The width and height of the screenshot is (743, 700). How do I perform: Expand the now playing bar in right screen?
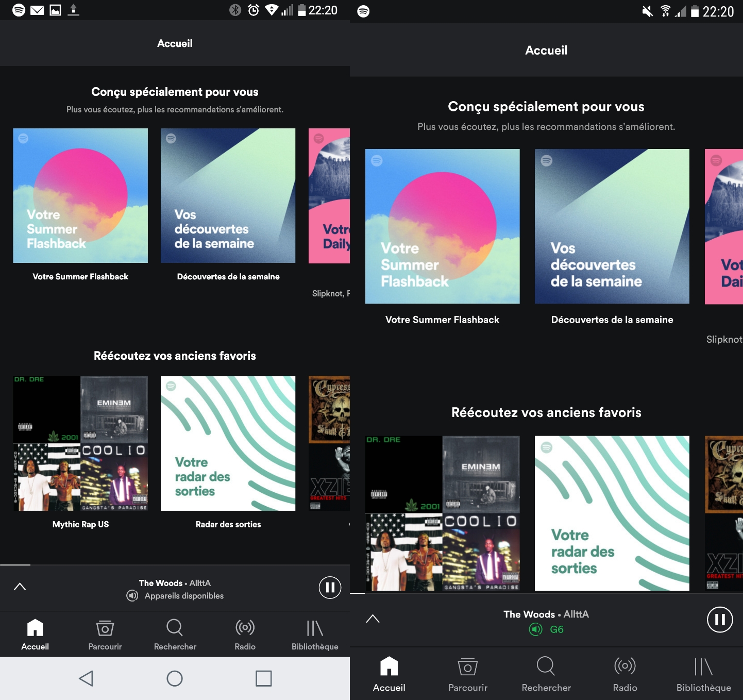tap(373, 619)
